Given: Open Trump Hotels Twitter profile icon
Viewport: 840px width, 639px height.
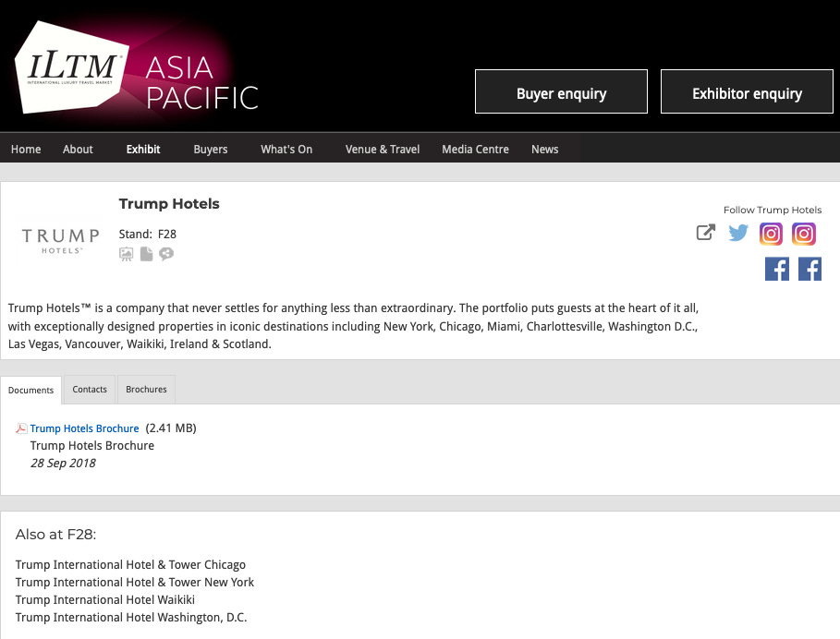Looking at the screenshot, I should click(738, 233).
